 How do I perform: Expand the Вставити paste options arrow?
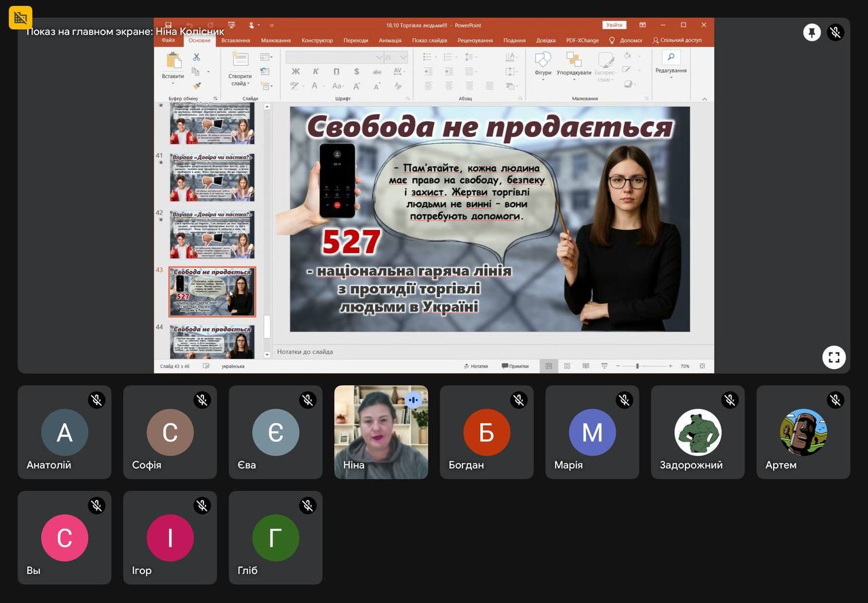point(174,83)
